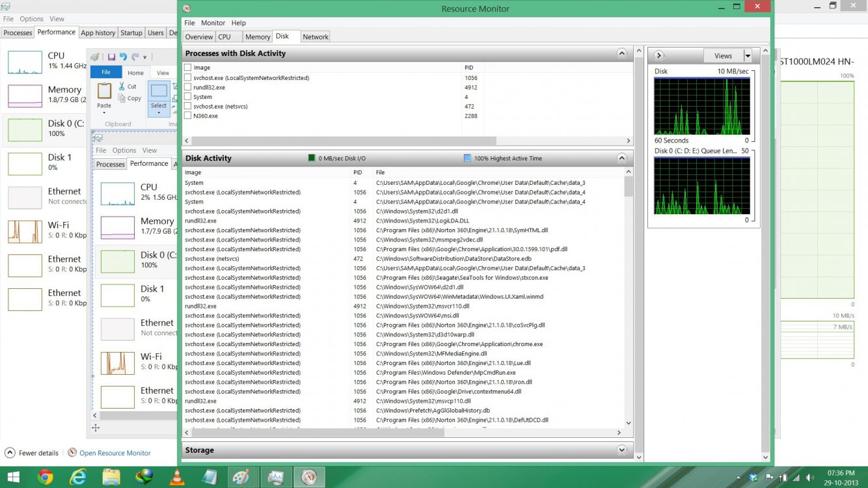Select Disk 1 in Task Manager sidebar
Viewport: 868px width, 488px height.
(x=44, y=162)
